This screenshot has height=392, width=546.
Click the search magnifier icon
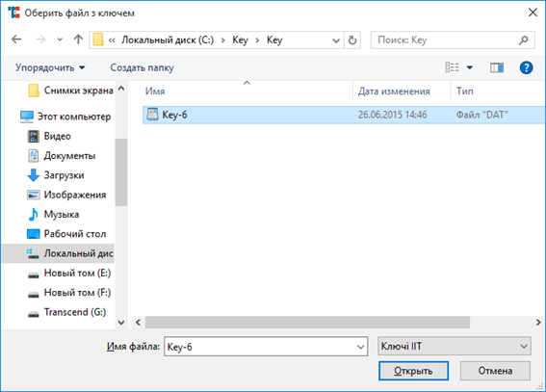point(523,40)
